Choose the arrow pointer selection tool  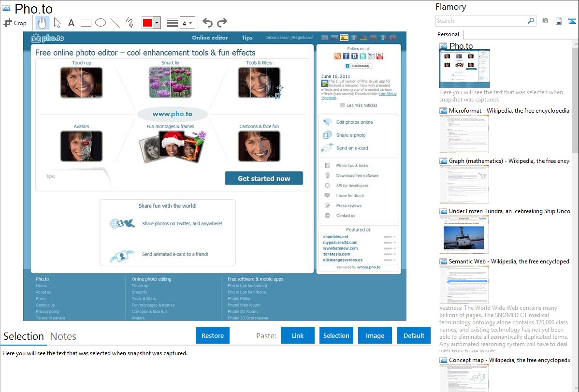(57, 23)
